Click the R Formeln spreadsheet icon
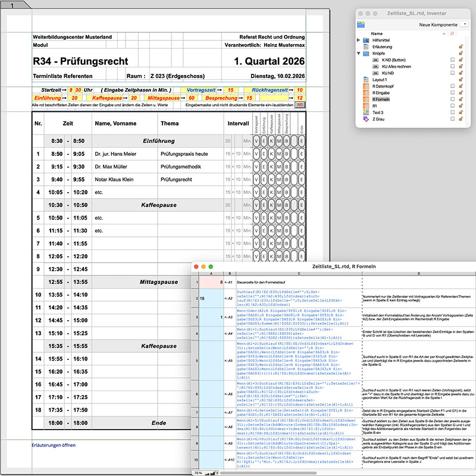Viewport: 476px width, 476px height. click(x=366, y=99)
